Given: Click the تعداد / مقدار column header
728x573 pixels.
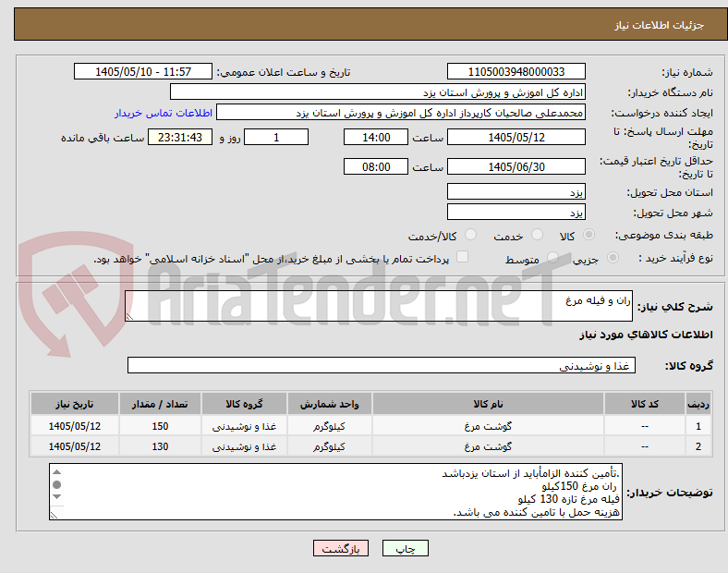Looking at the screenshot, I should pyautogui.click(x=160, y=404).
